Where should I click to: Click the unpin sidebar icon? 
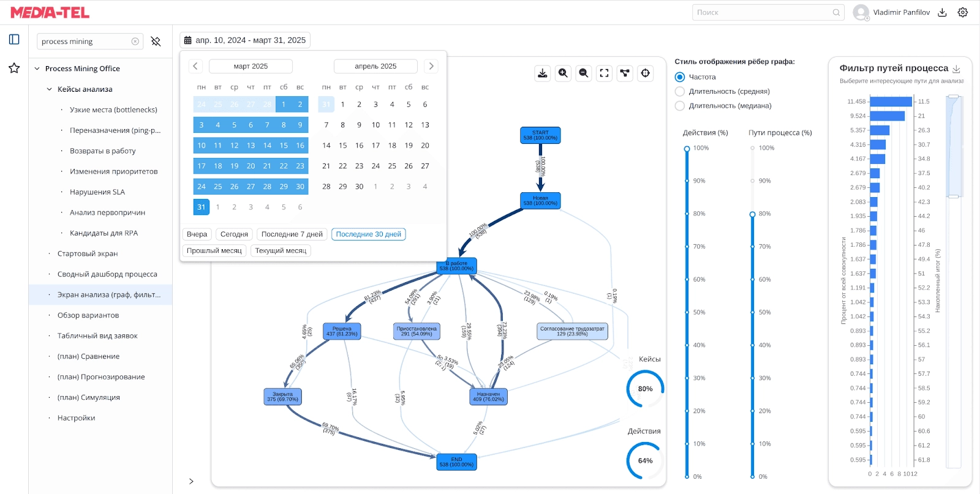coord(156,42)
